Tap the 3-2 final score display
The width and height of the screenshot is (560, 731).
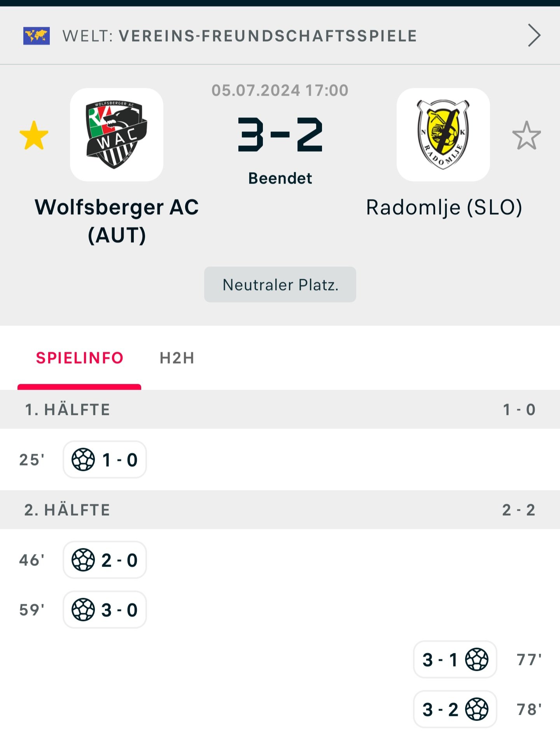(280, 135)
